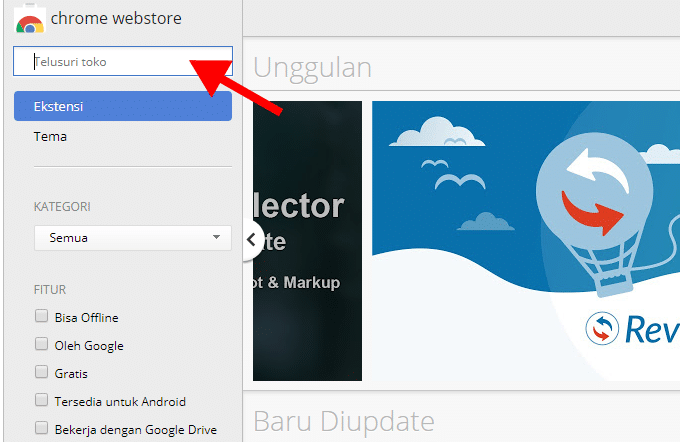Screen dimensions: 680x442
Task: Enable Bekerja dengan Google Drive checkbox
Action: tap(41, 428)
